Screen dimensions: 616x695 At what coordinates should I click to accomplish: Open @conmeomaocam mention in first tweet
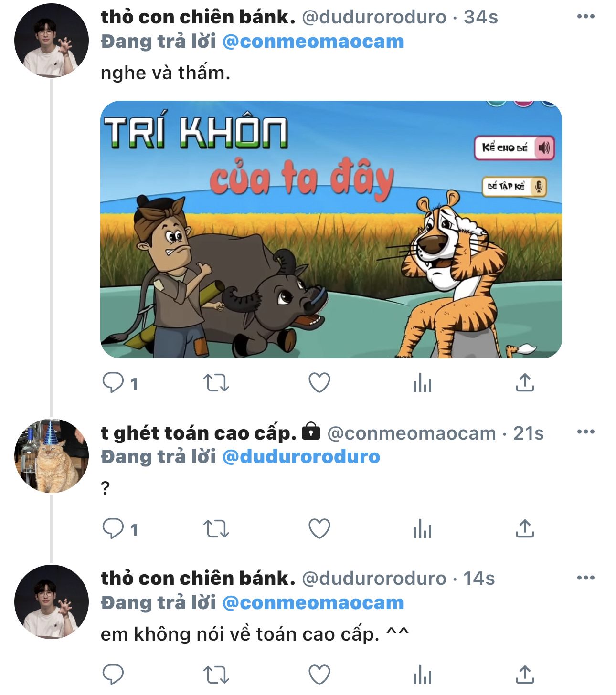[x=313, y=42]
